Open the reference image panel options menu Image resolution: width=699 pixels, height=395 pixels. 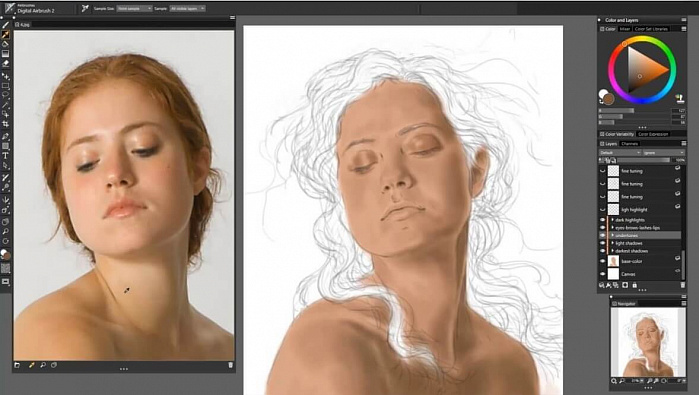[232, 18]
